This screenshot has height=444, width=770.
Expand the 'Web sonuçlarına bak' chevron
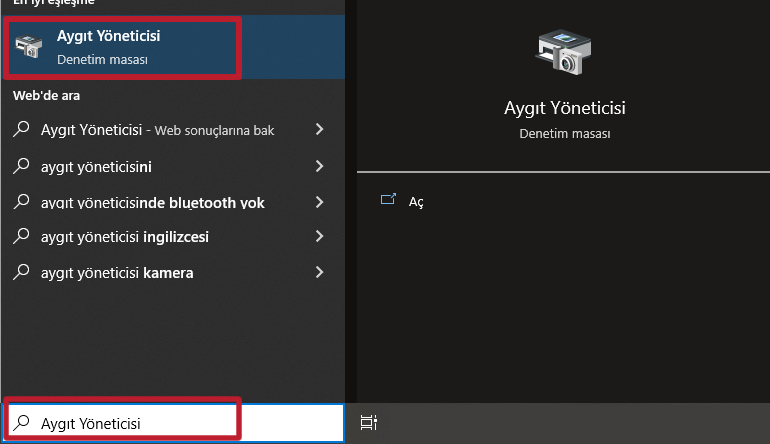pos(319,130)
